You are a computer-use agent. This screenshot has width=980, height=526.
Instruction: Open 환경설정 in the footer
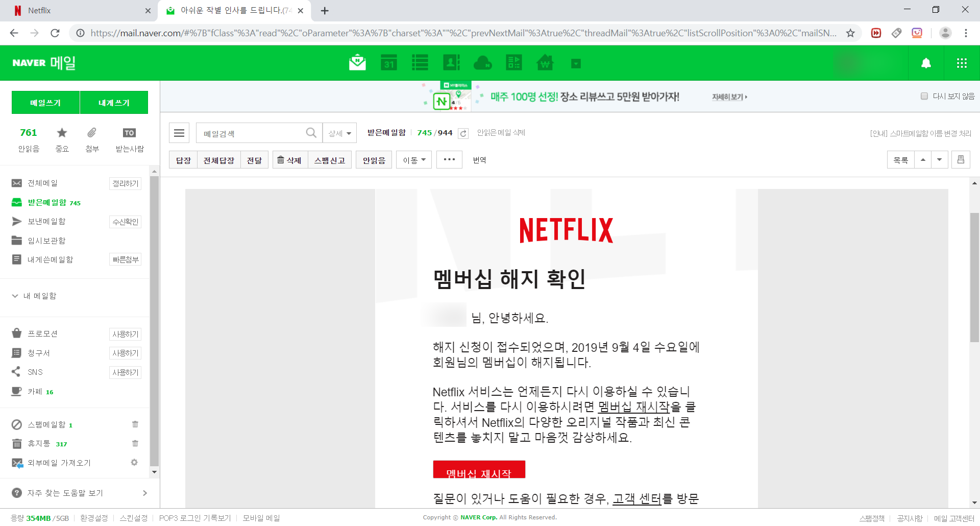94,518
